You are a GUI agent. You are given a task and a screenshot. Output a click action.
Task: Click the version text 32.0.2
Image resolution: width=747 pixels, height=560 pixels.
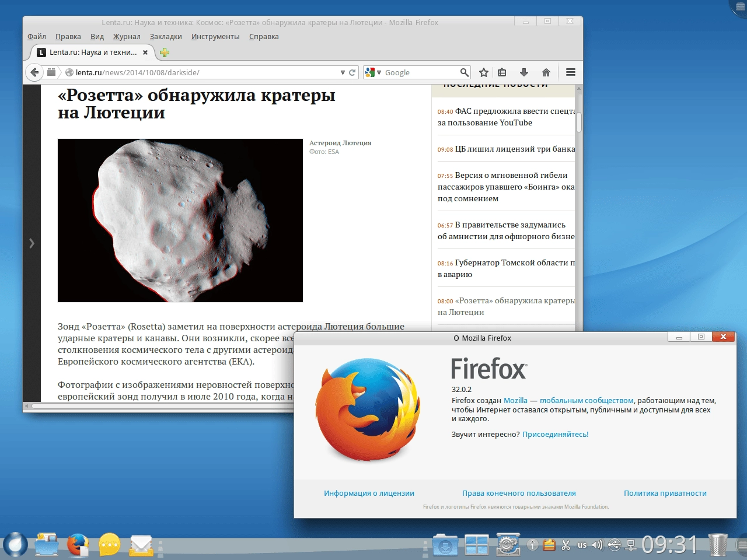pyautogui.click(x=461, y=389)
